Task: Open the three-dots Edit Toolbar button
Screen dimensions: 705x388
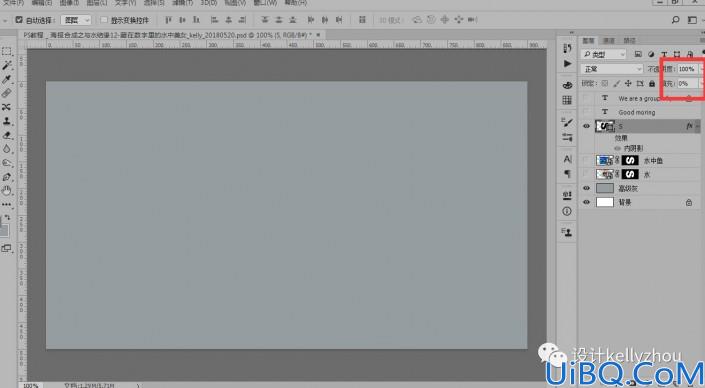Action: 7,205
